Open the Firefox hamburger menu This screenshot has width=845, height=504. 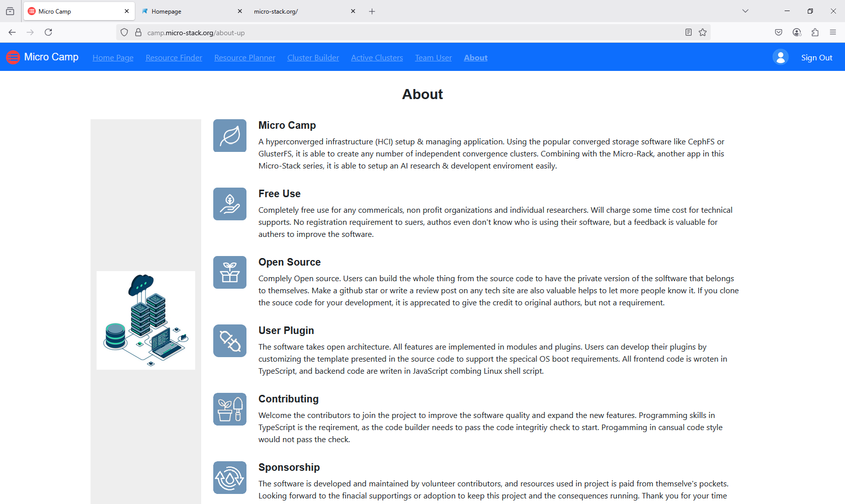833,32
